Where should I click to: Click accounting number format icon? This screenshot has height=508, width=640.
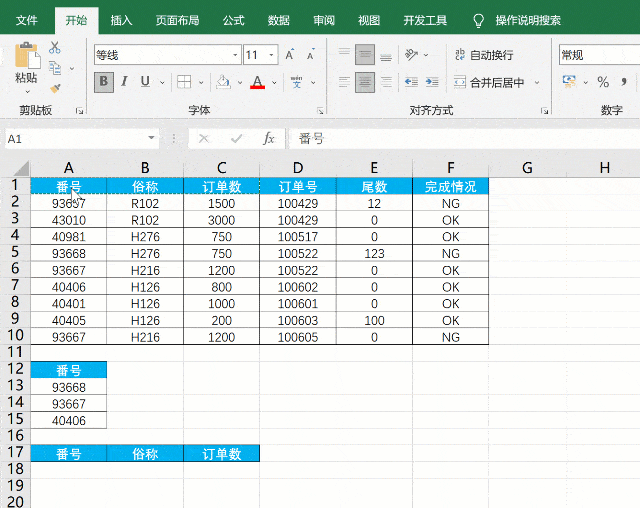(x=569, y=82)
